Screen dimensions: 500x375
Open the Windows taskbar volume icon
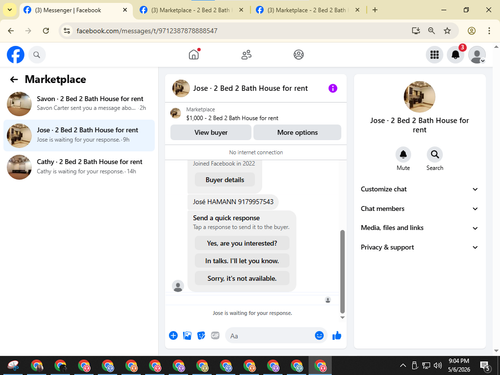(437, 366)
